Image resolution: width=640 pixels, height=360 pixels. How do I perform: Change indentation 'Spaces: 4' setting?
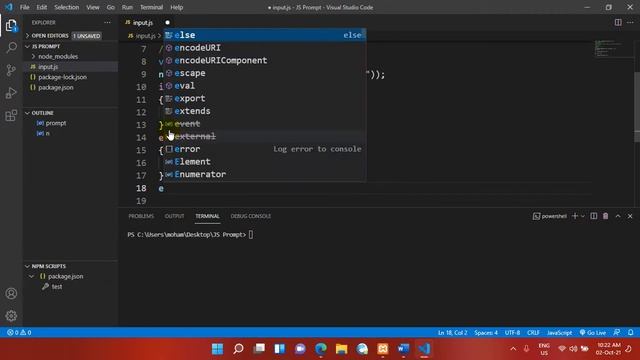pyautogui.click(x=486, y=333)
